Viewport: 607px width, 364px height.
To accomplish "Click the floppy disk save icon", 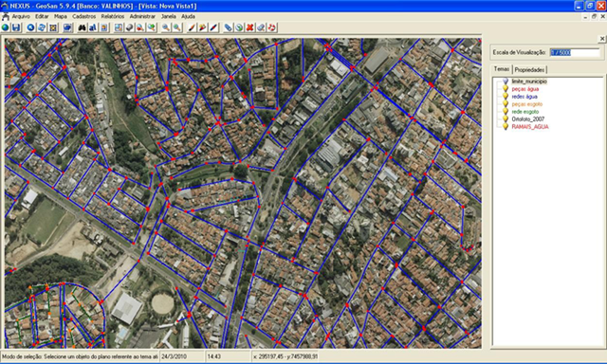I will click(16, 27).
